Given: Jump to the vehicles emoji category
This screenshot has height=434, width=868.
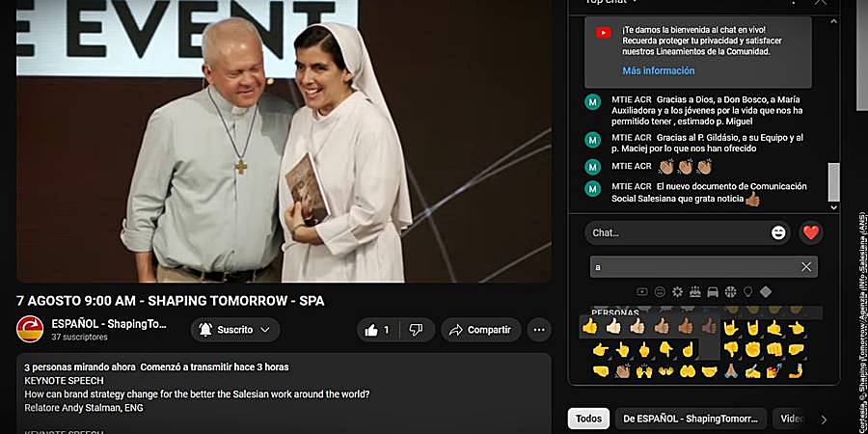Looking at the screenshot, I should [x=713, y=291].
